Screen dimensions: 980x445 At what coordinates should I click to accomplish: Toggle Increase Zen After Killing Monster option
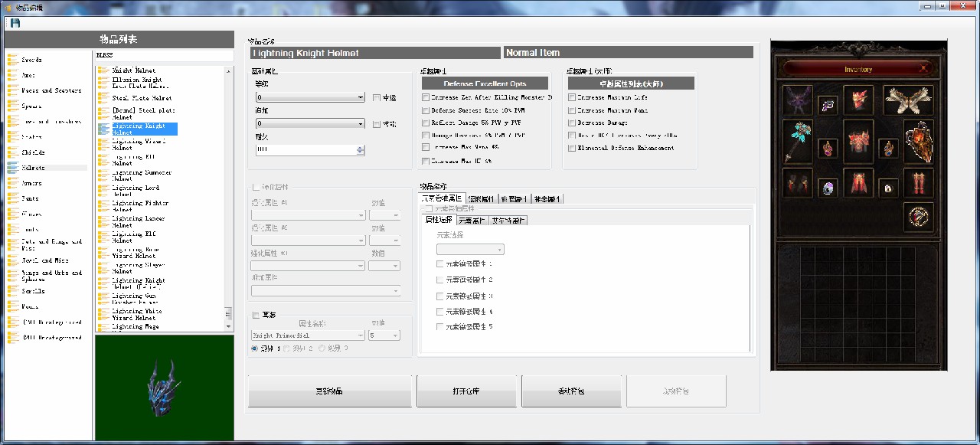point(426,97)
